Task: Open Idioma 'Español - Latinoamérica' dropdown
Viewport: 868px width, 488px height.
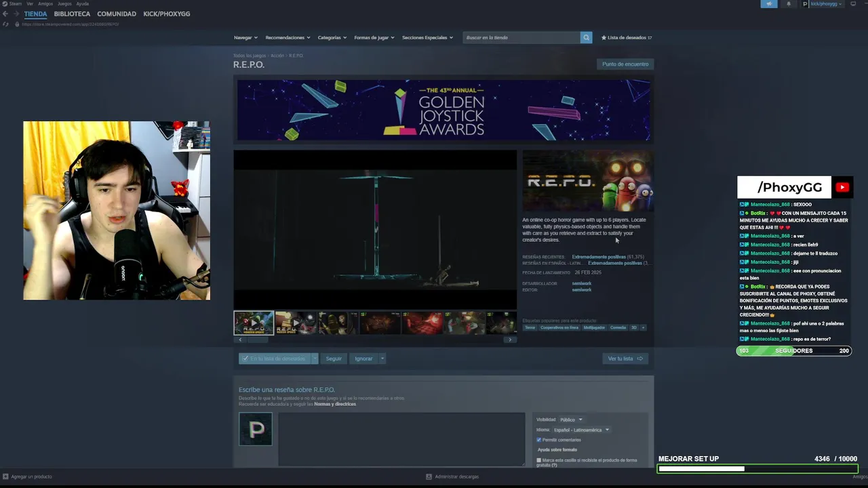Action: pyautogui.click(x=581, y=430)
